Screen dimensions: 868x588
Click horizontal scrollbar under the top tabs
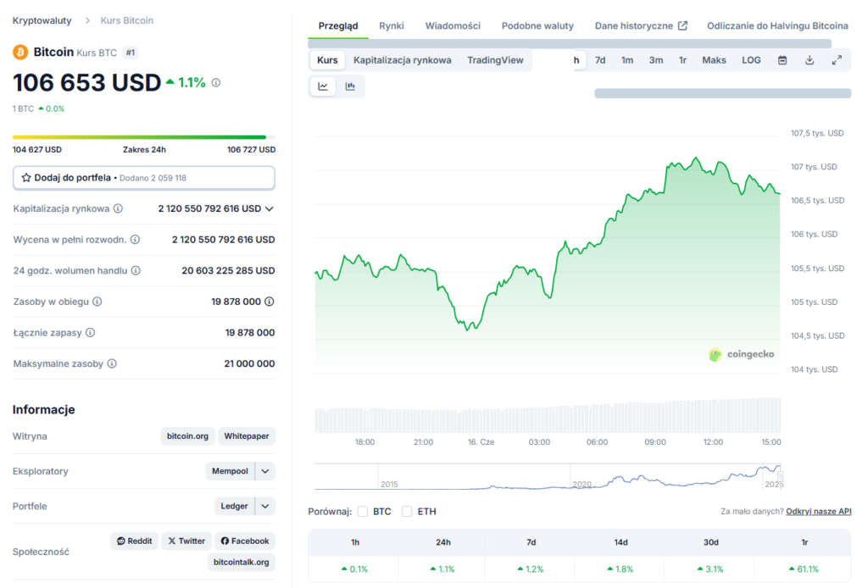(570, 44)
